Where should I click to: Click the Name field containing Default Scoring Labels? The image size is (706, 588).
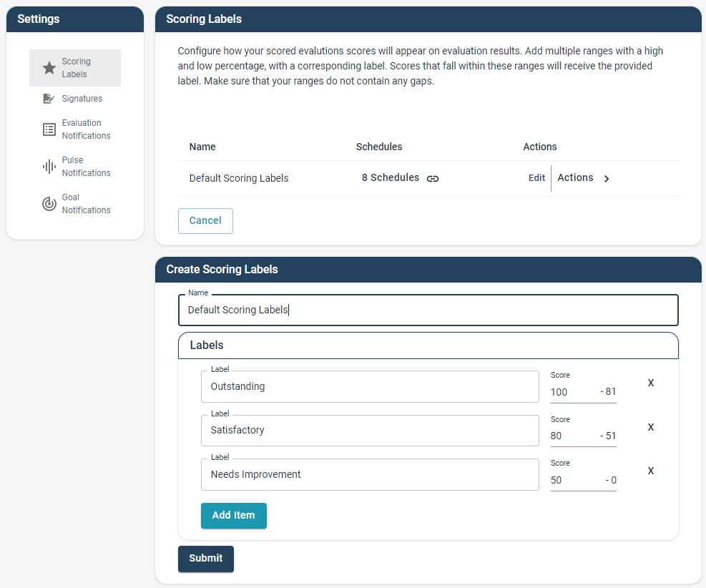click(x=428, y=310)
